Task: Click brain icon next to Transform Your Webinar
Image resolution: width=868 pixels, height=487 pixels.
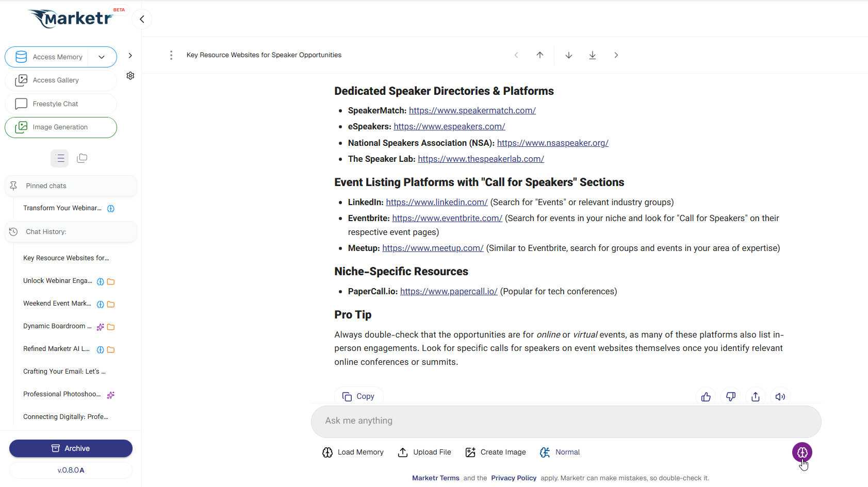Action: [111, 209]
